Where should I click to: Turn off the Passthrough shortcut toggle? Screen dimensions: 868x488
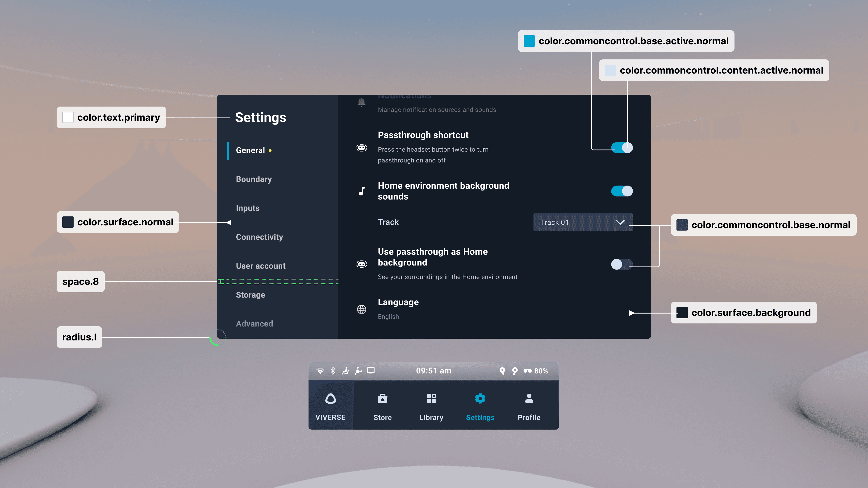(x=622, y=148)
